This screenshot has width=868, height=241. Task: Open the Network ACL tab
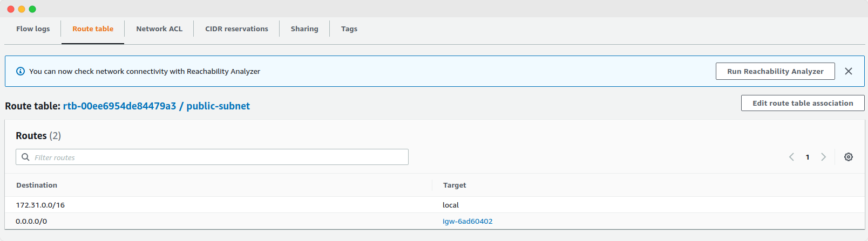tap(159, 29)
